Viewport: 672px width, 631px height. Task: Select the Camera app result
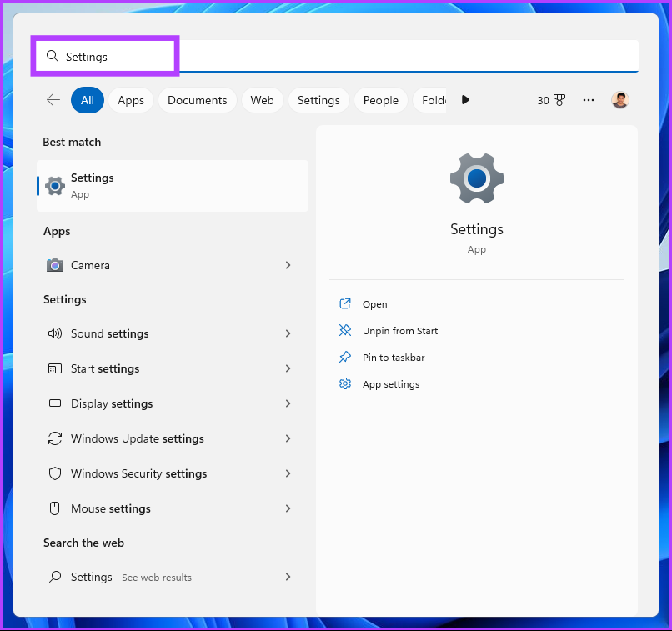90,265
